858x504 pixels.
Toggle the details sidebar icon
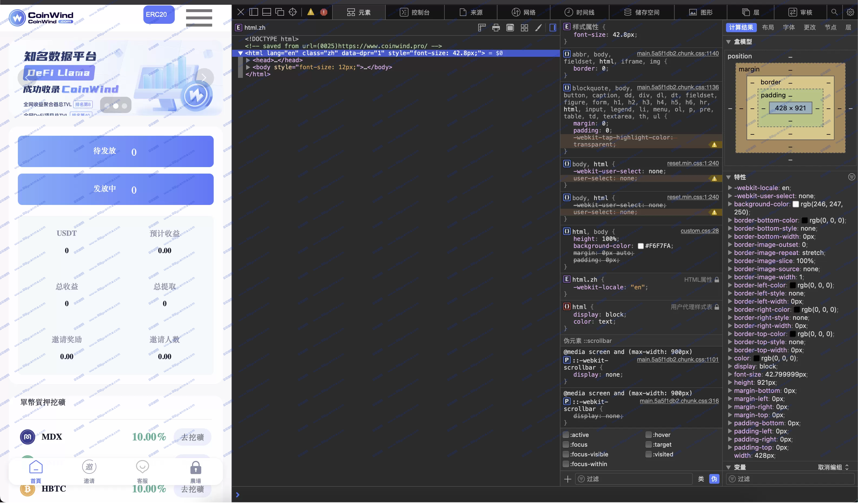(x=553, y=28)
